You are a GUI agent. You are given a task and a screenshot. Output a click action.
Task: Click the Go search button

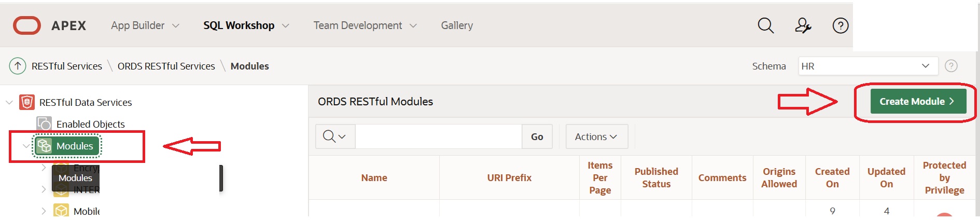pyautogui.click(x=537, y=136)
